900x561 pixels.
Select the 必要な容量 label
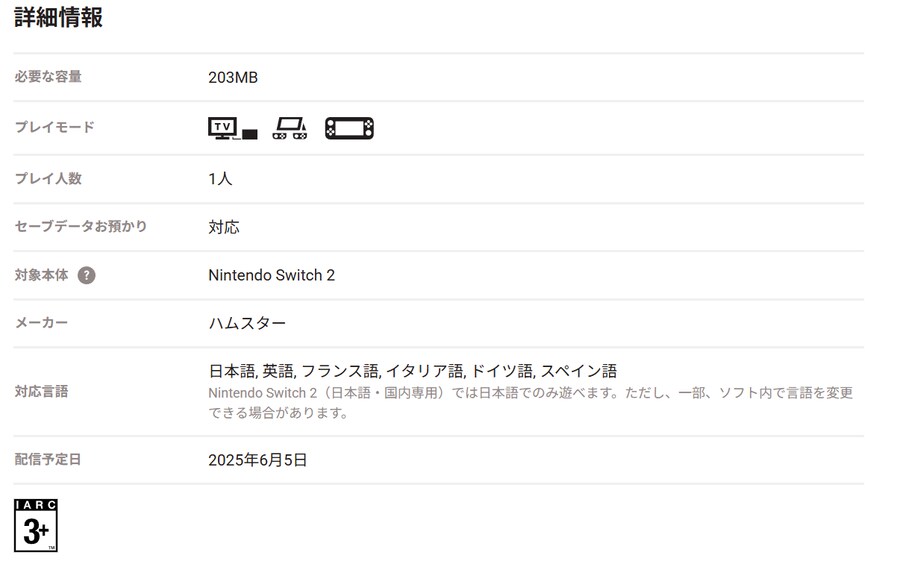(48, 76)
